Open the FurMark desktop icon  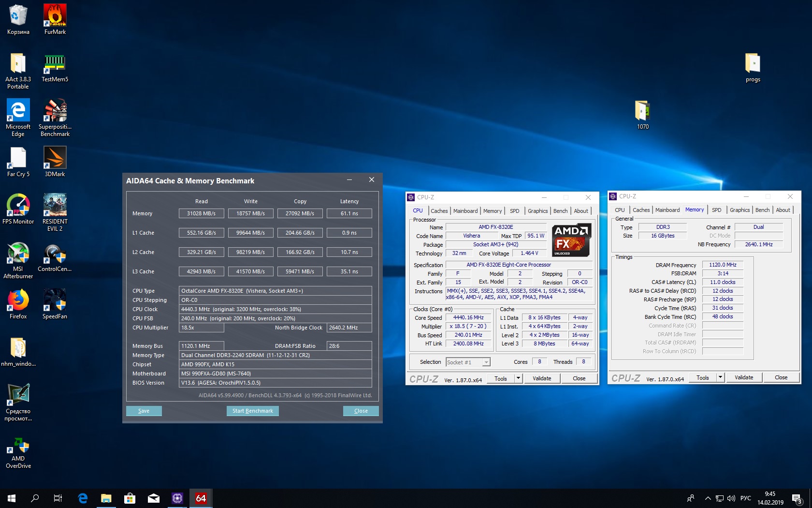[x=55, y=16]
